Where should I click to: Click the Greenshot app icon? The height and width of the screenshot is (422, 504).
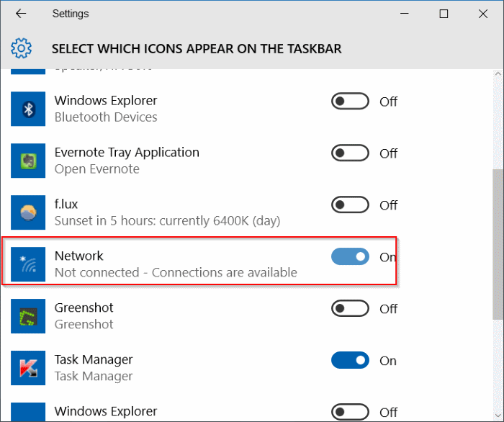[x=28, y=316]
